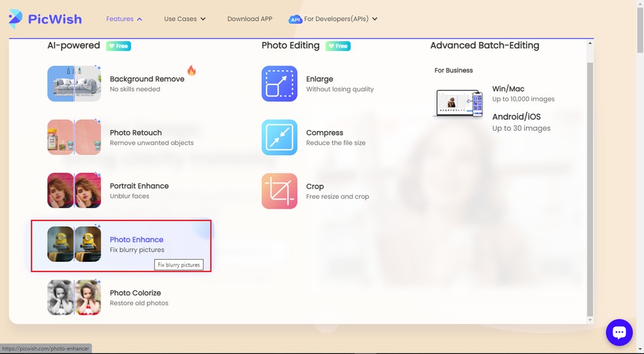This screenshot has height=354, width=644.
Task: Click the menu panel vertical scrollbar thumb
Action: [x=590, y=189]
